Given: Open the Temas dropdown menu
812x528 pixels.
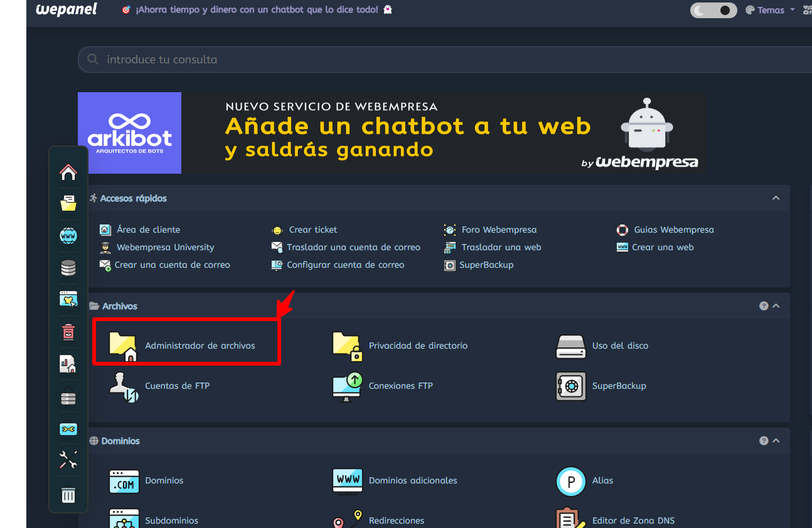Looking at the screenshot, I should pyautogui.click(x=770, y=10).
